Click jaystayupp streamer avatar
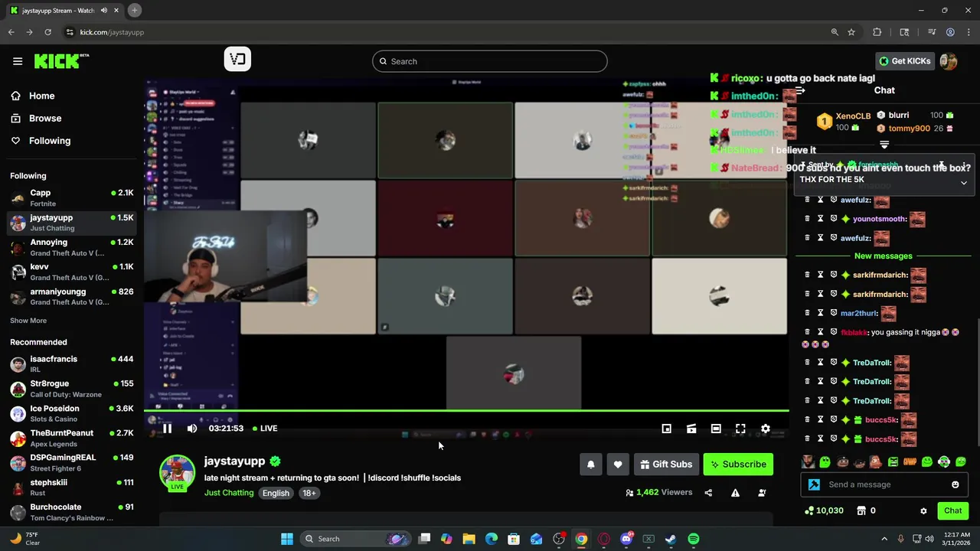 pyautogui.click(x=177, y=471)
